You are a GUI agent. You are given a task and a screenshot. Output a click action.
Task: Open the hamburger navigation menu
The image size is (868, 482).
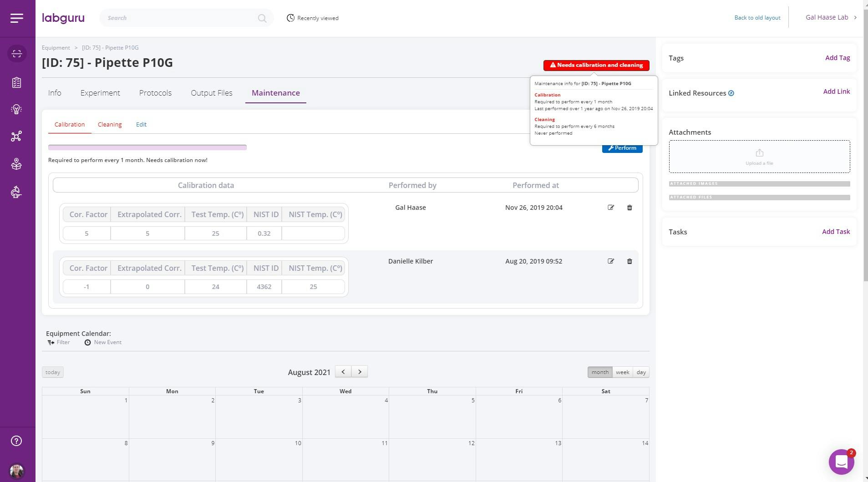click(x=17, y=19)
